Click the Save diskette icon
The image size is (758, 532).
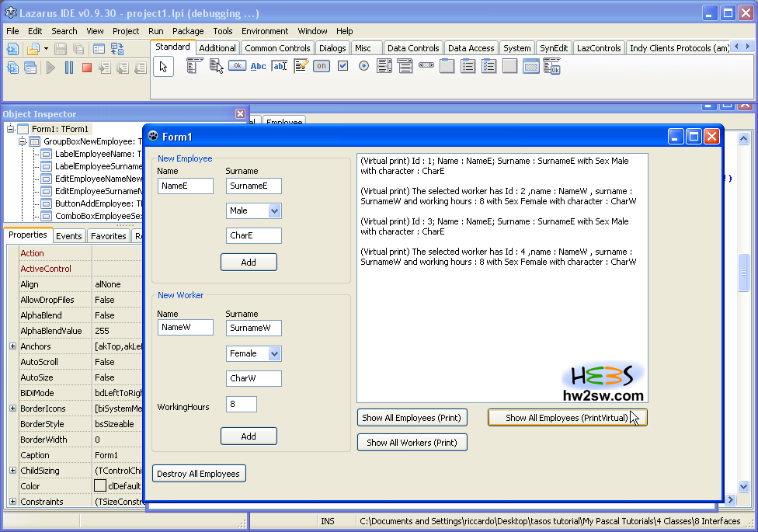61,49
